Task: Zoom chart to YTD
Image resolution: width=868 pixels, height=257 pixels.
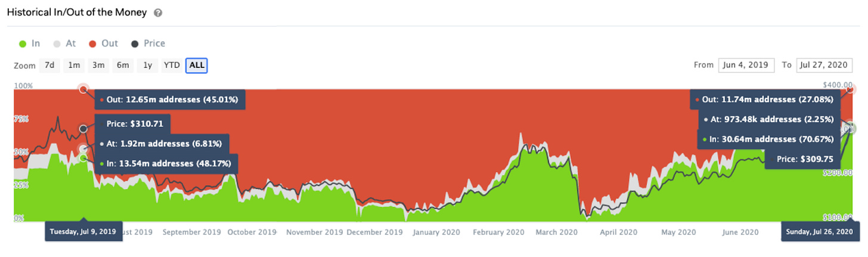Action: (172, 65)
